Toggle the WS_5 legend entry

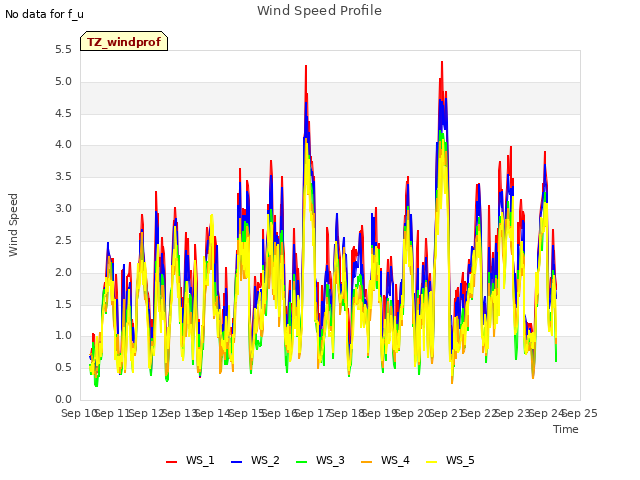(x=450, y=460)
